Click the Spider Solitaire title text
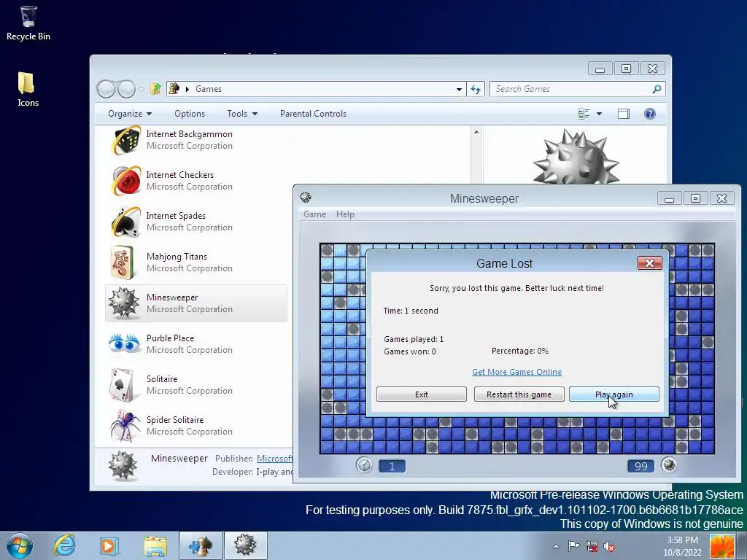747x560 pixels. 175,420
